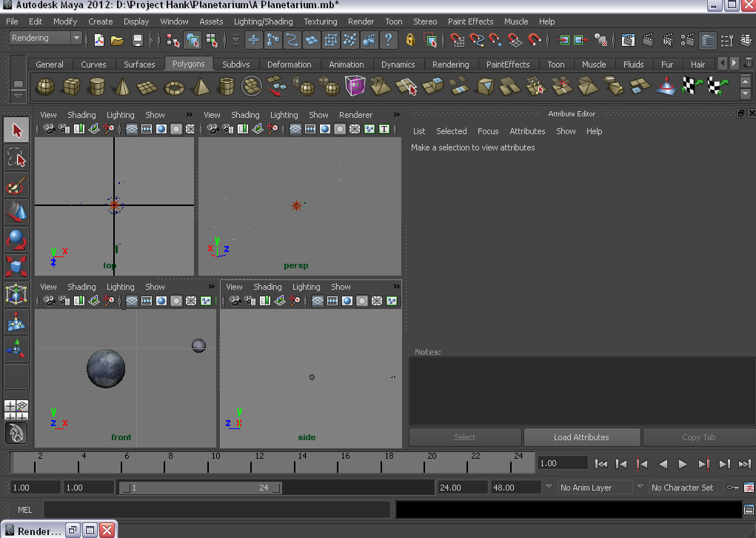Click the Script Editor icon

[x=749, y=510]
